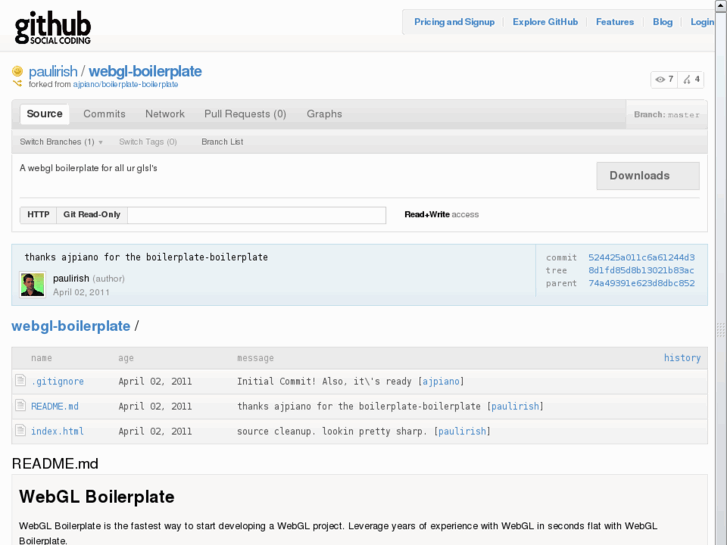Go to the Graphs tab
The width and height of the screenshot is (727, 545).
point(324,114)
